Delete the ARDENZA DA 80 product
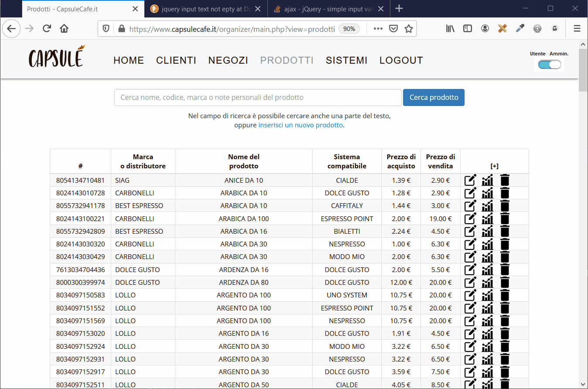This screenshot has height=389, width=588. pyautogui.click(x=505, y=282)
